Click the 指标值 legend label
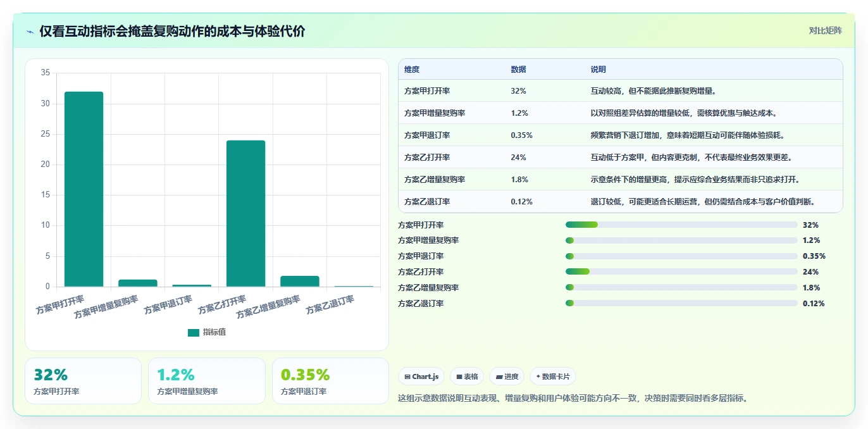Image resolution: width=868 pixels, height=429 pixels. pos(214,332)
